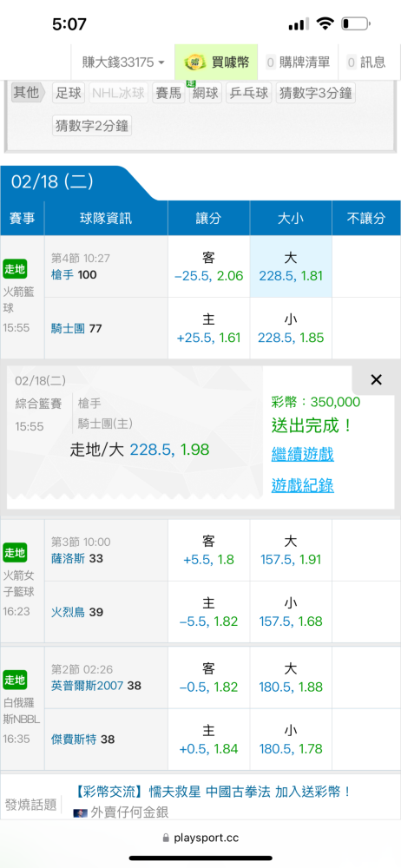The width and height of the screenshot is (401, 868).
Task: Open the 彩幣交流 hot topic link
Action: click(x=214, y=792)
